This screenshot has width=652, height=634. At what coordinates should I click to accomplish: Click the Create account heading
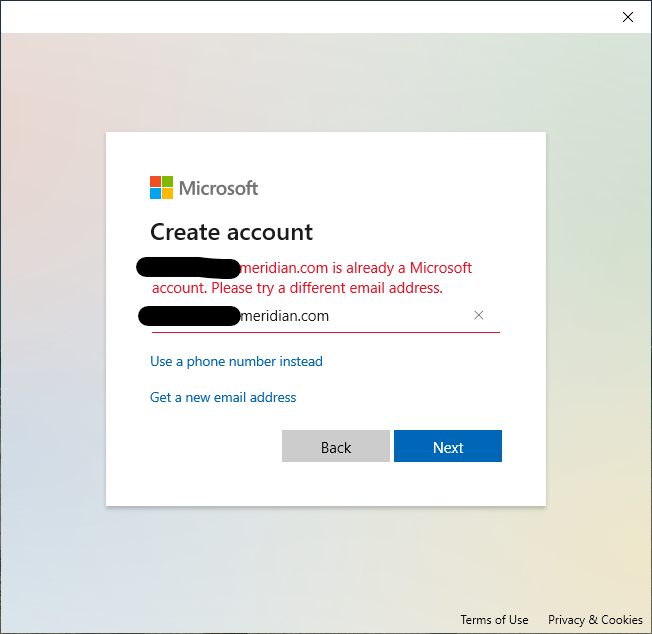click(231, 232)
